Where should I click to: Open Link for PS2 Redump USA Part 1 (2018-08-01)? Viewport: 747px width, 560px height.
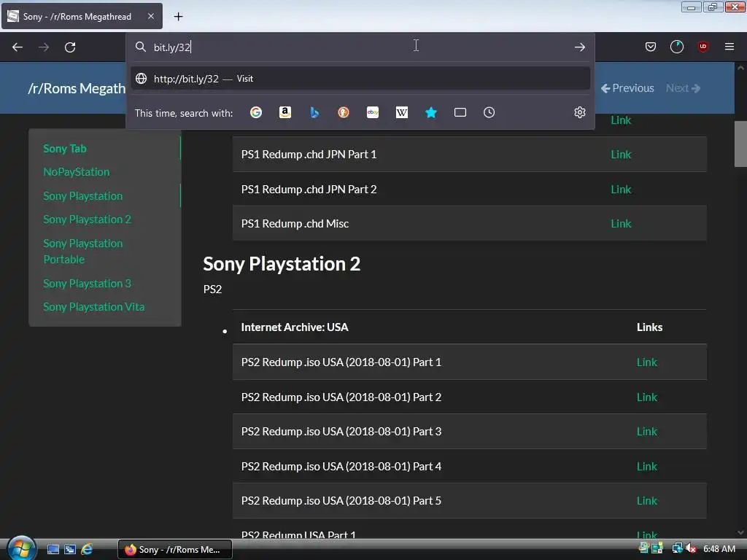tap(647, 362)
